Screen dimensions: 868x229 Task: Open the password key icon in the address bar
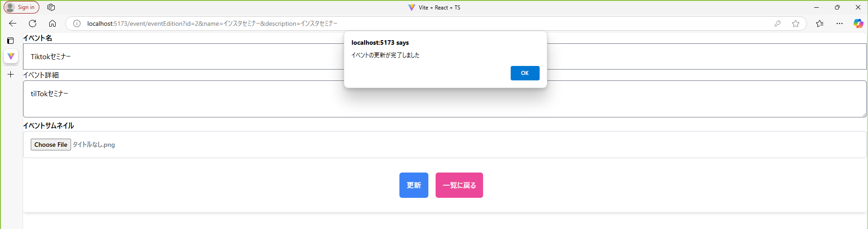pyautogui.click(x=778, y=23)
